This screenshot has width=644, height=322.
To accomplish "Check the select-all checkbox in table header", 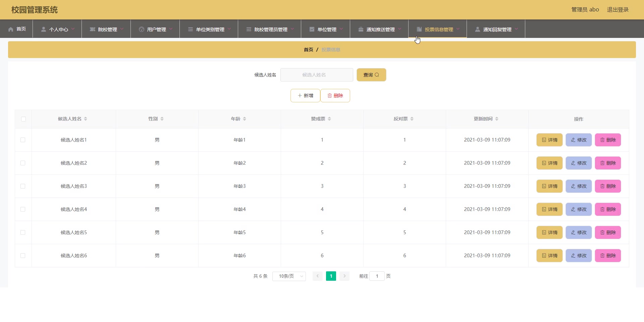I will (23, 119).
